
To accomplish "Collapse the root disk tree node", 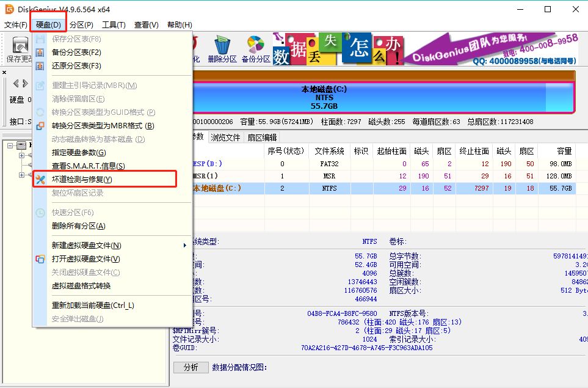I will click(10, 145).
